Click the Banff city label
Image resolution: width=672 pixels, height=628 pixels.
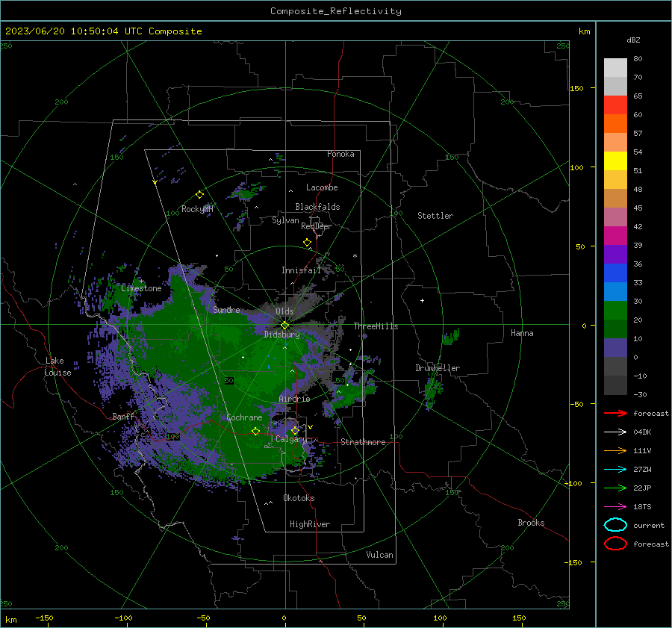tap(123, 416)
